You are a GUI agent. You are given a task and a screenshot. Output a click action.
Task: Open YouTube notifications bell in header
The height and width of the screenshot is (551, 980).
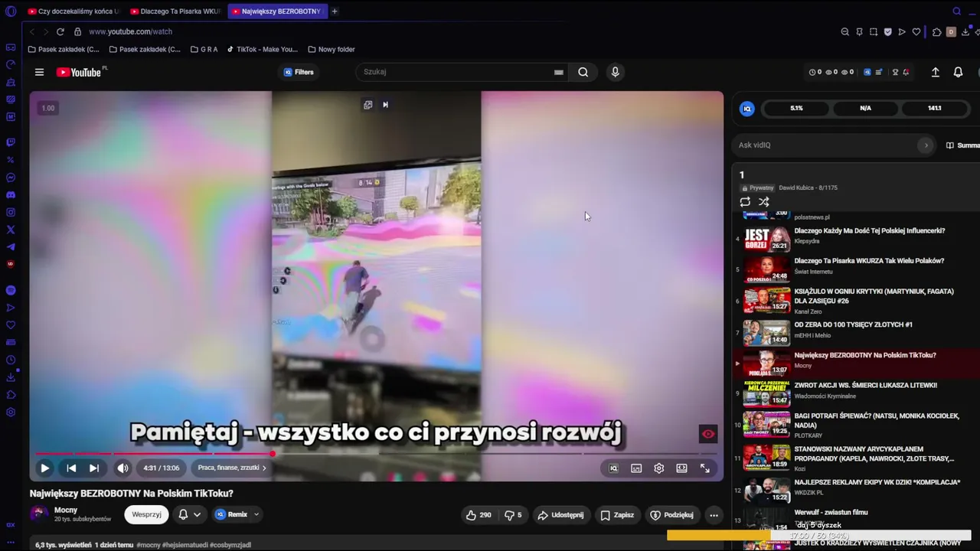[x=958, y=72]
